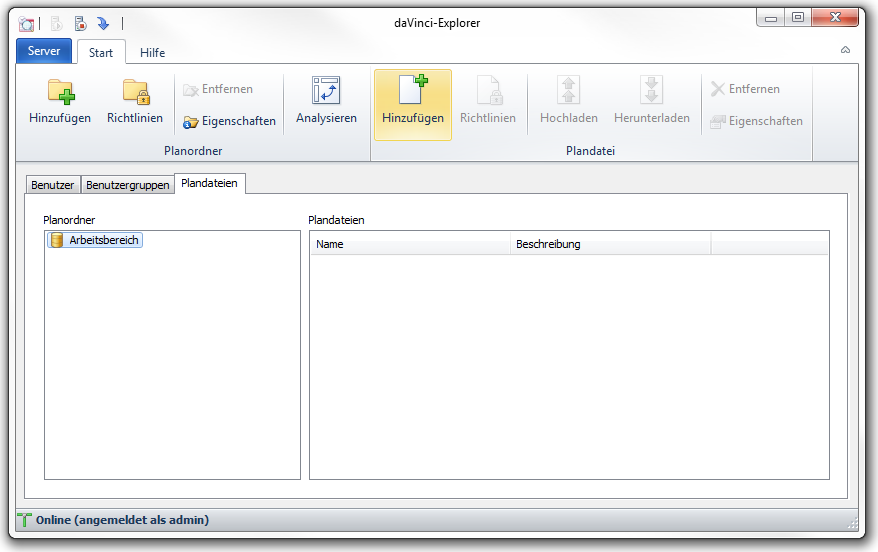Click the Hochladen upload icon
The image size is (878, 552).
tap(569, 92)
